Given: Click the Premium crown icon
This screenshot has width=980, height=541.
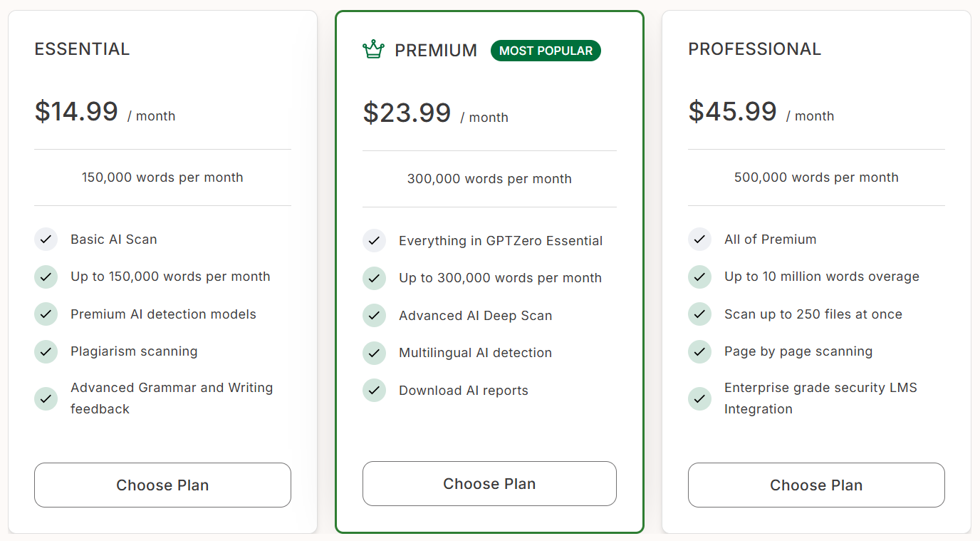Looking at the screenshot, I should 373,50.
